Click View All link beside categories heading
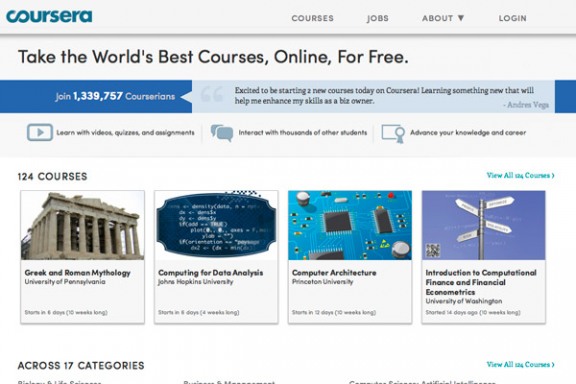Screen dimensions: 576x384 click(520, 365)
